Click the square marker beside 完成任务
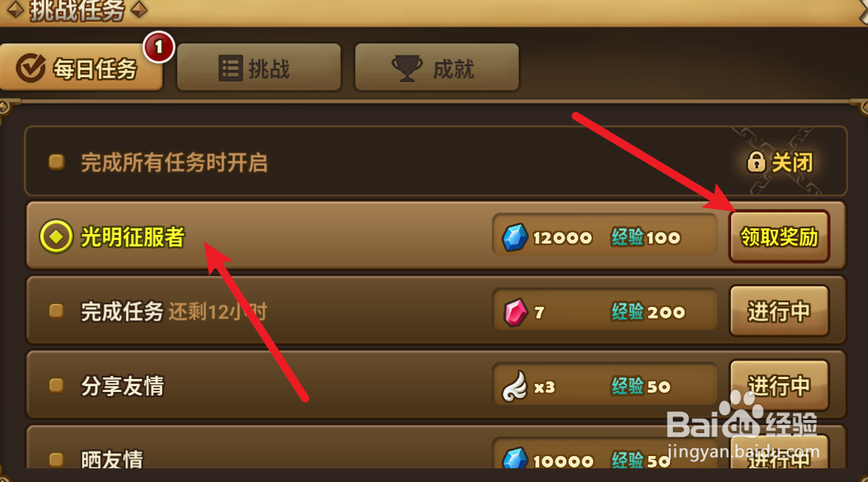Image resolution: width=868 pixels, height=482 pixels. click(56, 311)
